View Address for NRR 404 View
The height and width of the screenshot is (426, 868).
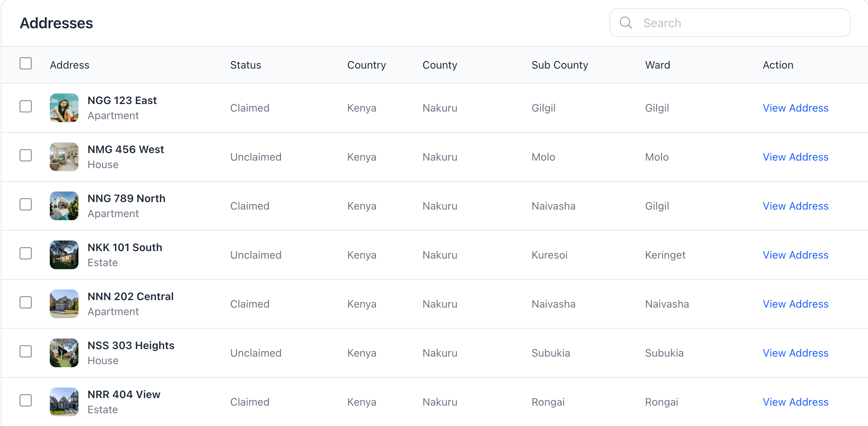[796, 402]
